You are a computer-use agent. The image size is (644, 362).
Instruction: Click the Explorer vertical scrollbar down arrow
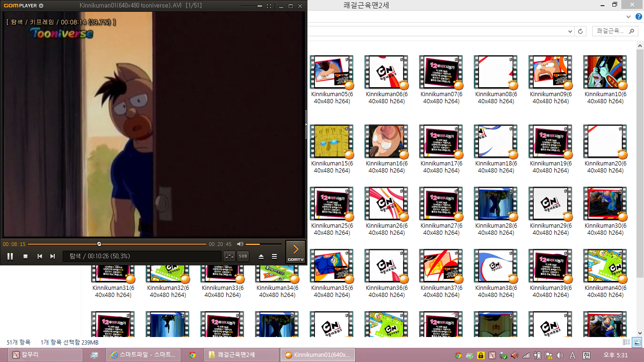tap(640, 333)
